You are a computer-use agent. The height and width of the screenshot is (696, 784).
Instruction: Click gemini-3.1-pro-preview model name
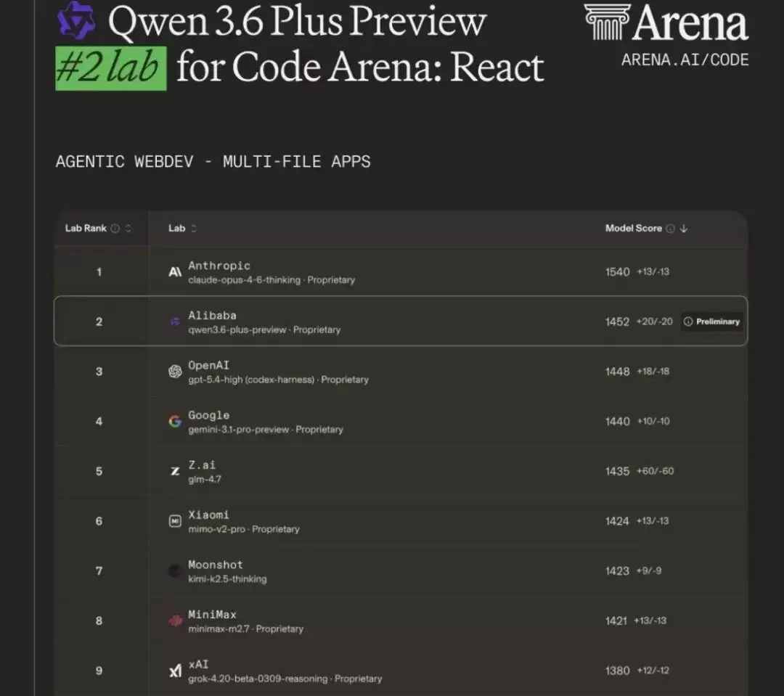pos(239,430)
